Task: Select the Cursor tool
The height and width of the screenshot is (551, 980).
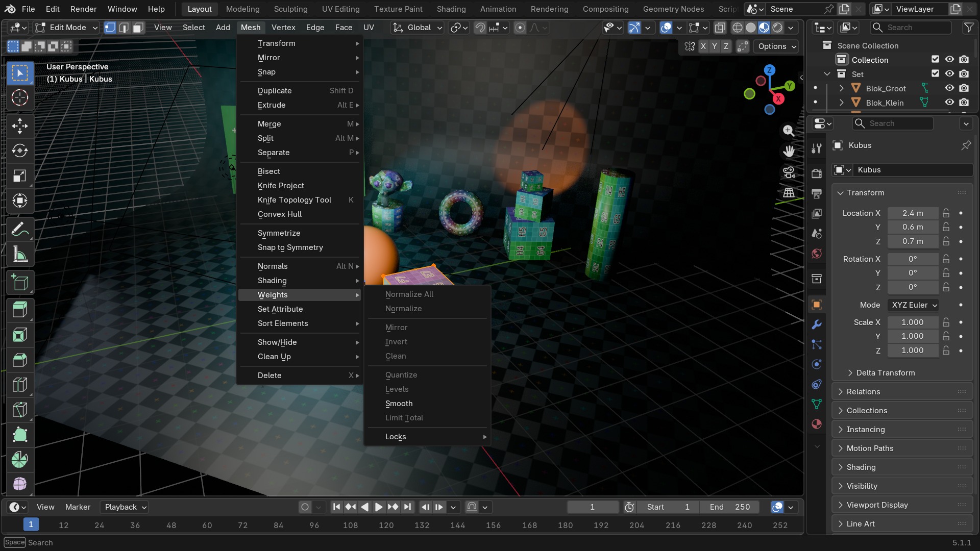Action: [x=20, y=97]
